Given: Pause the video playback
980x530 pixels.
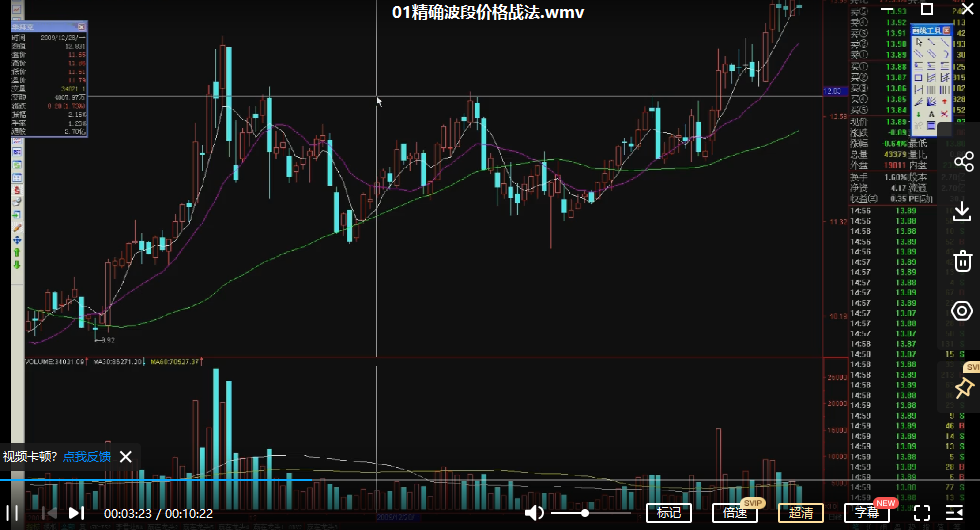Looking at the screenshot, I should pyautogui.click(x=12, y=513).
